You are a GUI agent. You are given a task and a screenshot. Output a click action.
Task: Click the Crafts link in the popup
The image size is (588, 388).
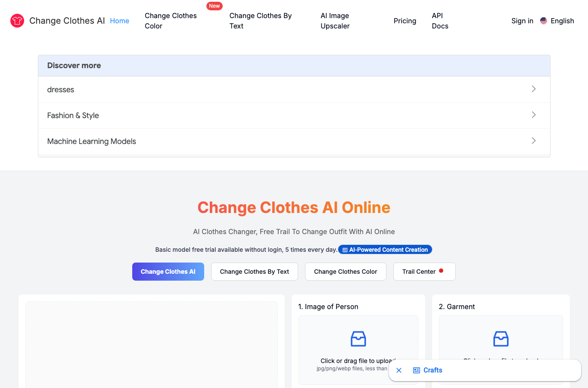433,370
